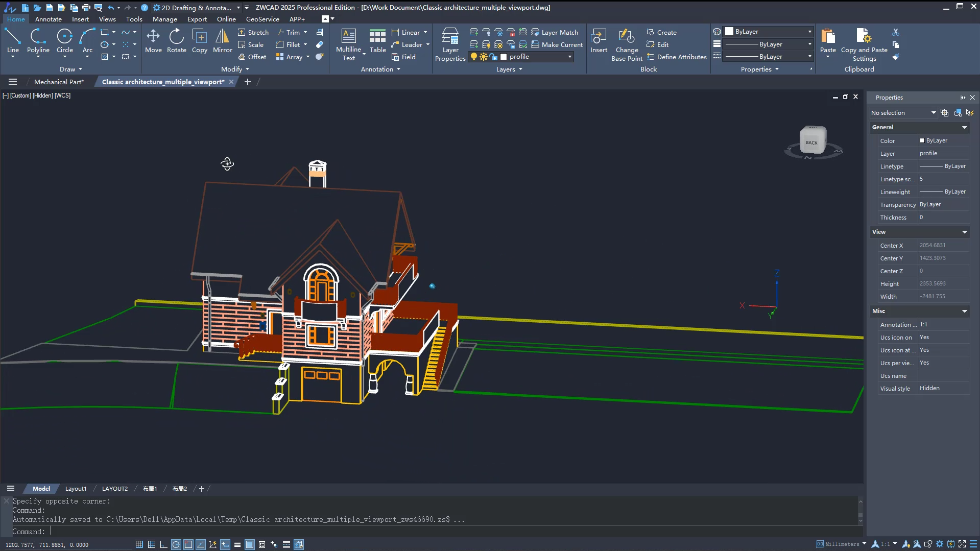Toggle object snap in status bar
The width and height of the screenshot is (980, 551).
[x=188, y=544]
